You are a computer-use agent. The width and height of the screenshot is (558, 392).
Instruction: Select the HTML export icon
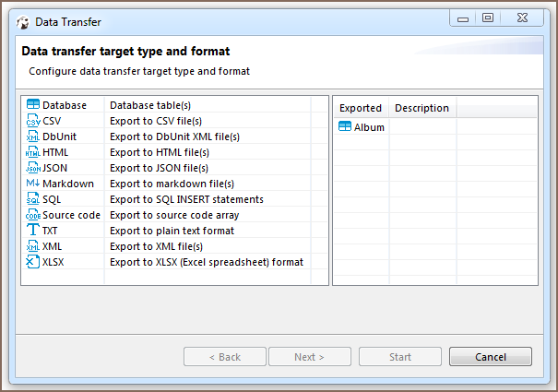point(32,151)
